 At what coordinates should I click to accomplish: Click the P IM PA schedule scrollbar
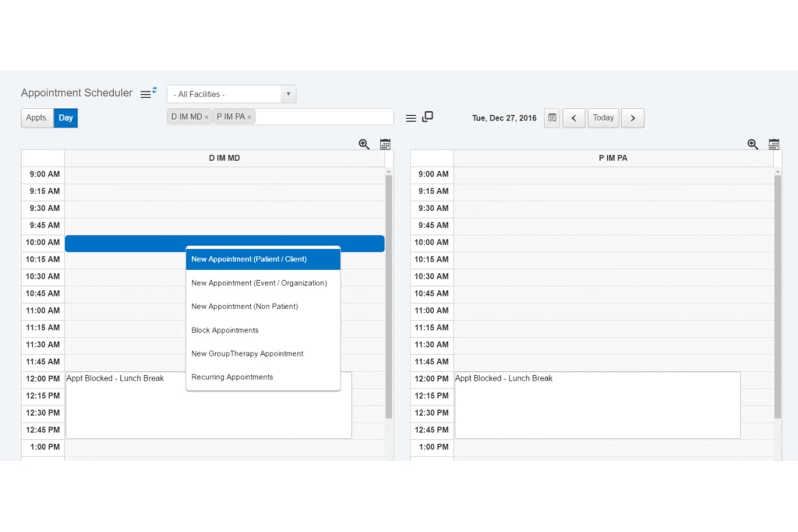pyautogui.click(x=778, y=296)
